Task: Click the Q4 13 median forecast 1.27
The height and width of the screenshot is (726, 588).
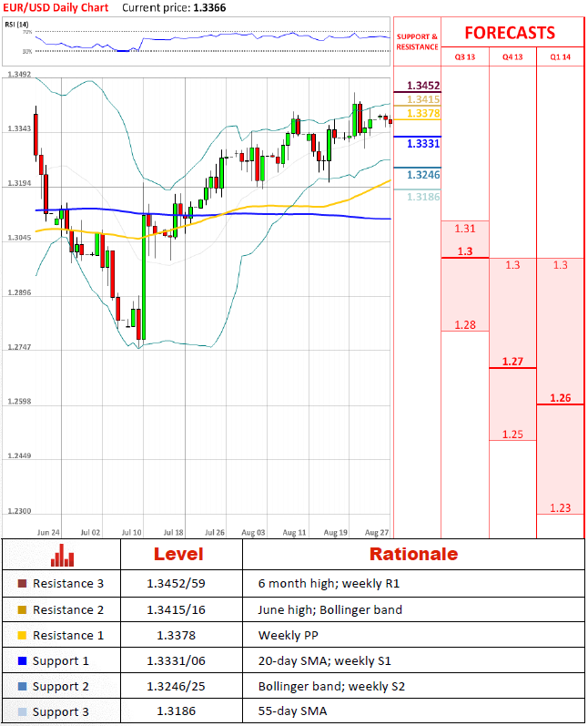Action: [x=512, y=362]
